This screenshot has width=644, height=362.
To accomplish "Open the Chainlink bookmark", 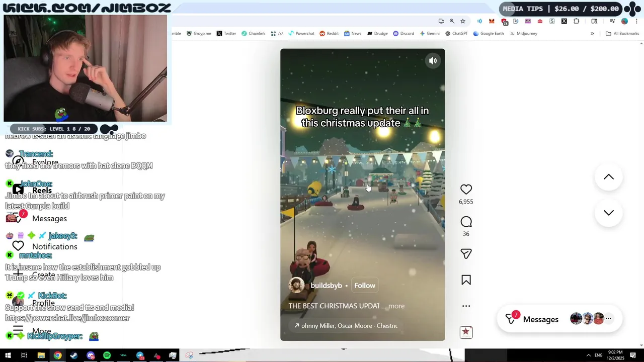I will (253, 34).
